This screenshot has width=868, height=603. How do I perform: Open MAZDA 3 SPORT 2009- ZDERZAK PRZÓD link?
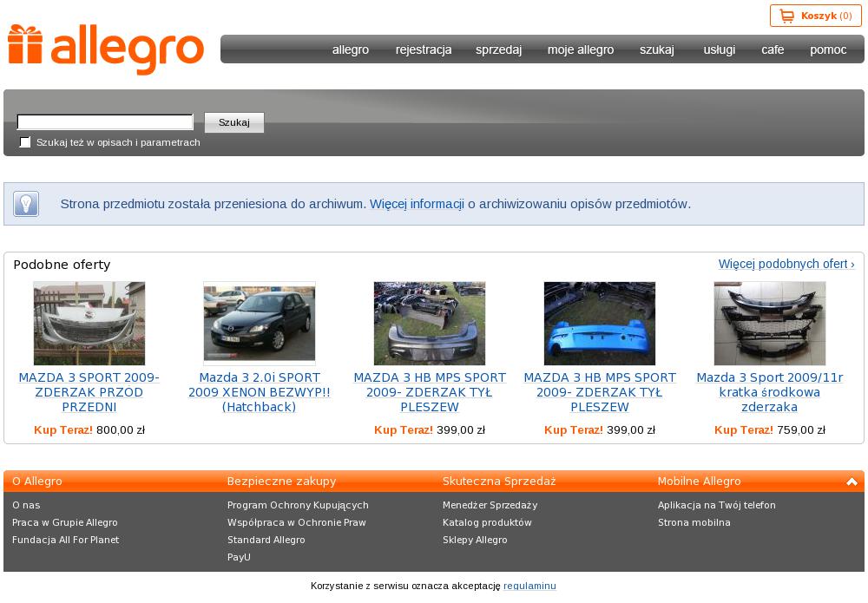[x=89, y=392]
